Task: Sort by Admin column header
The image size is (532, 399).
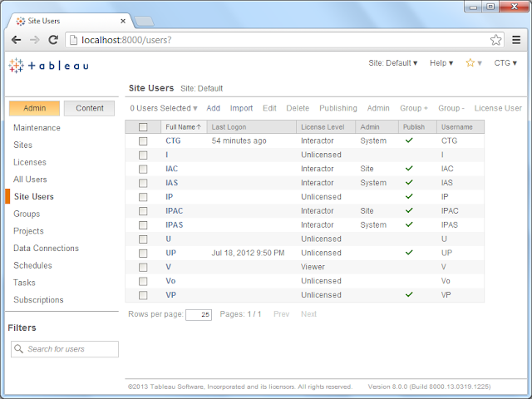Action: click(377, 127)
